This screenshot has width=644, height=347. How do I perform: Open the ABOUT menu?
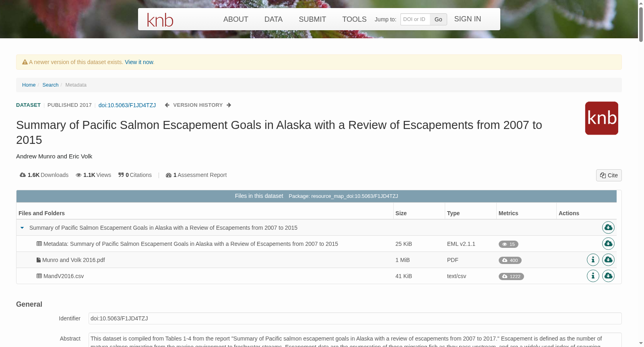[x=236, y=19]
